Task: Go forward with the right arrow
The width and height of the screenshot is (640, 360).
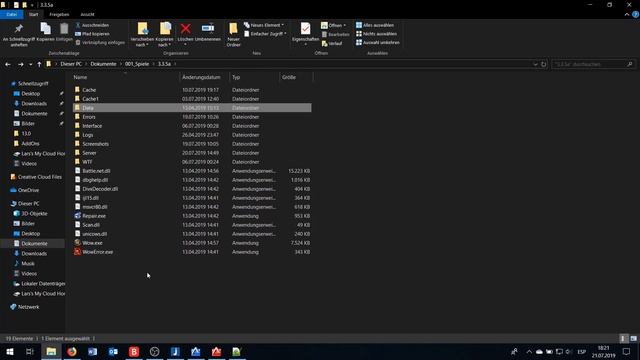Action: (x=20, y=64)
